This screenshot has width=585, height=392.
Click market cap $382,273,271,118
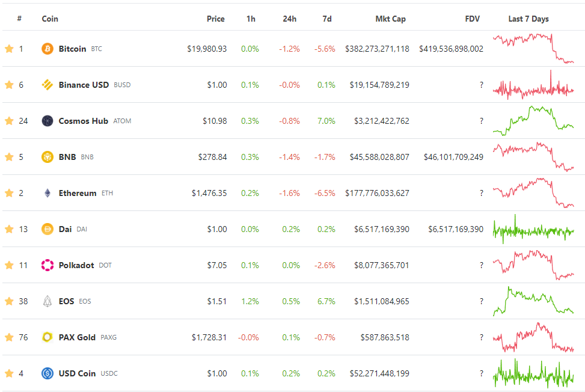point(377,49)
